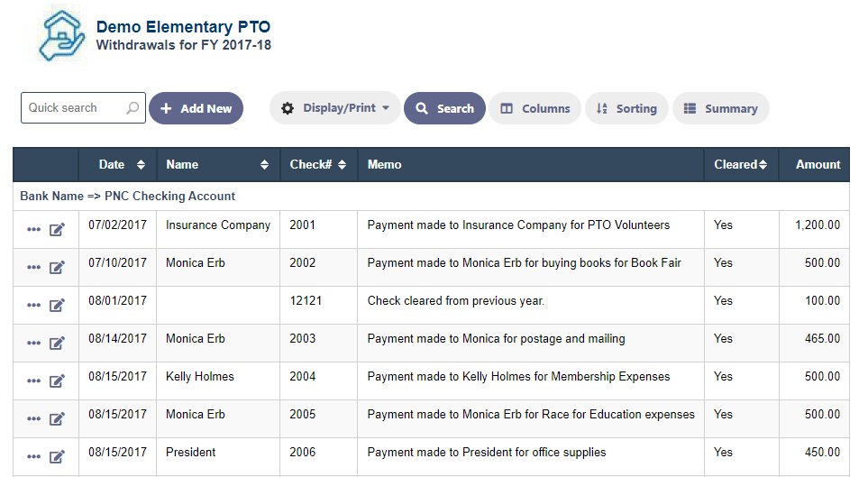Open three-dot options for Kelly Holmes row
Image resolution: width=868 pixels, height=477 pixels.
click(x=33, y=381)
